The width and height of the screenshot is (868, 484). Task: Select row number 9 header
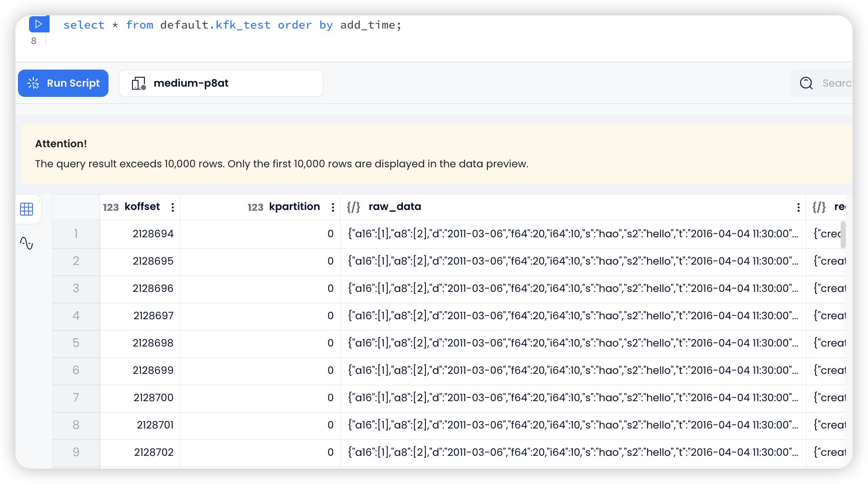(x=76, y=452)
